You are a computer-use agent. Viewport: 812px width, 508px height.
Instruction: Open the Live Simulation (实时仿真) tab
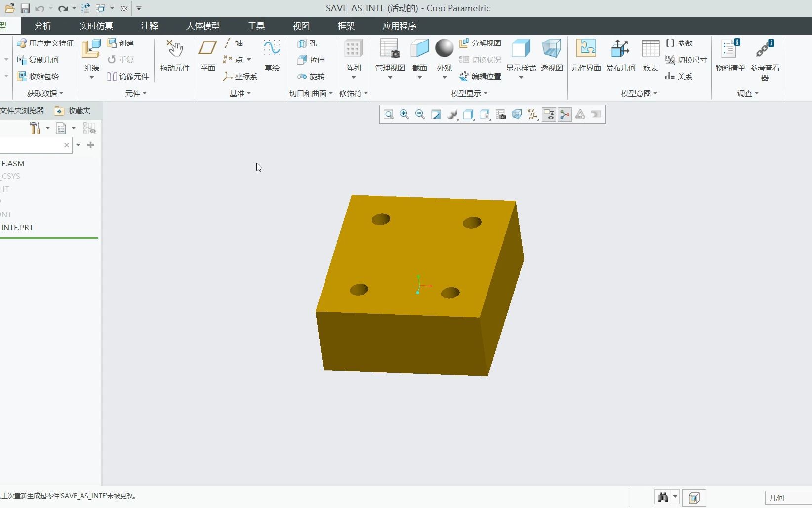coord(96,26)
